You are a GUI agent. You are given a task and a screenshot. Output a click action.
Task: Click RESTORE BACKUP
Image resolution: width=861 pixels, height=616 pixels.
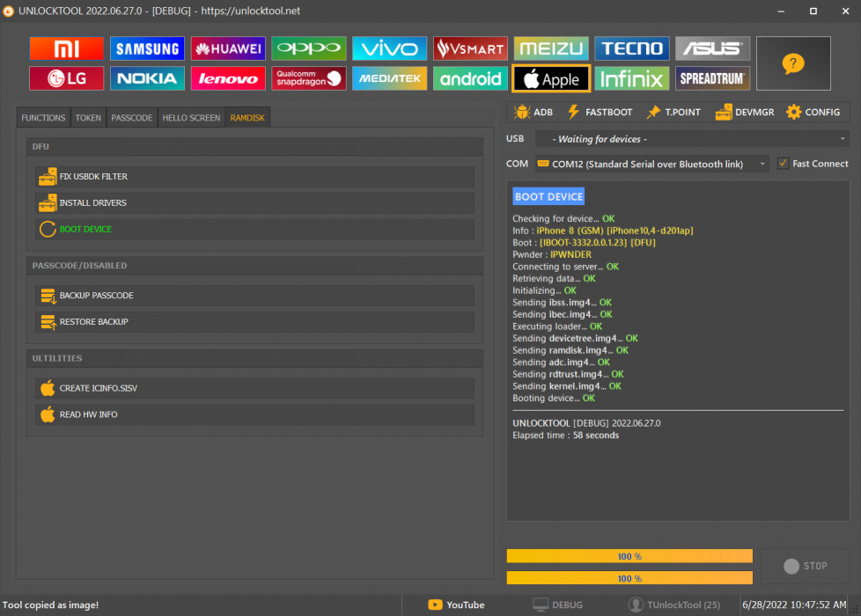coord(254,322)
